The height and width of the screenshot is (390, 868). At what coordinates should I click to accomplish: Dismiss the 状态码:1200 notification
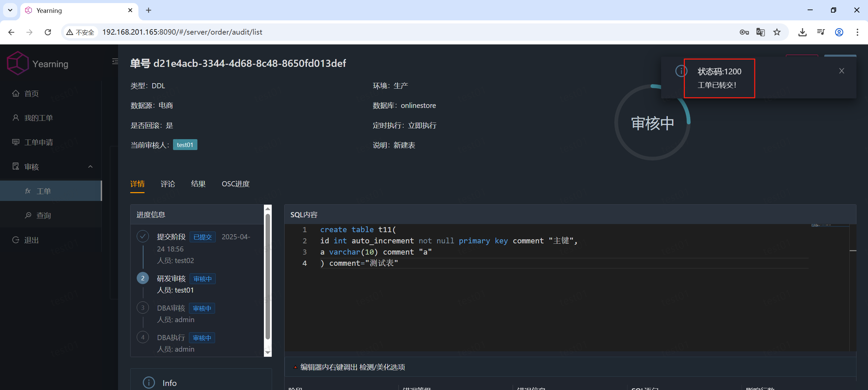point(842,71)
